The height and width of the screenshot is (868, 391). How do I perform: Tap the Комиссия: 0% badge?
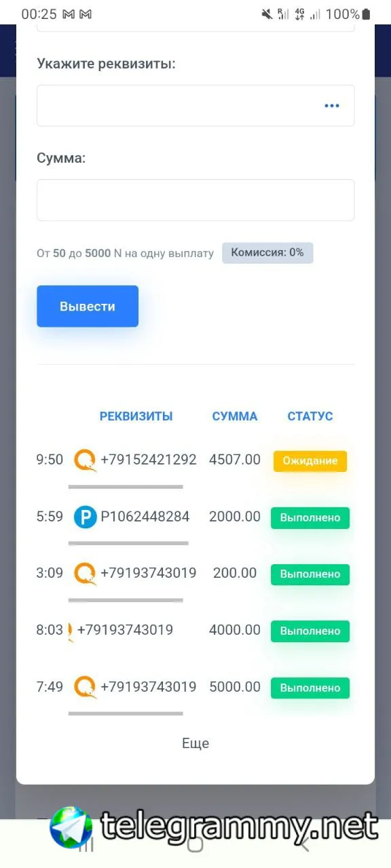point(267,253)
